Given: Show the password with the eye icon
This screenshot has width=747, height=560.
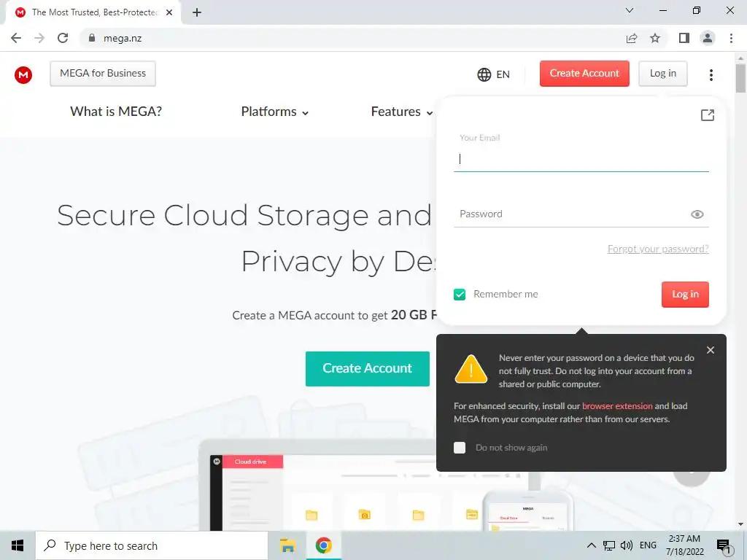Looking at the screenshot, I should (x=697, y=214).
